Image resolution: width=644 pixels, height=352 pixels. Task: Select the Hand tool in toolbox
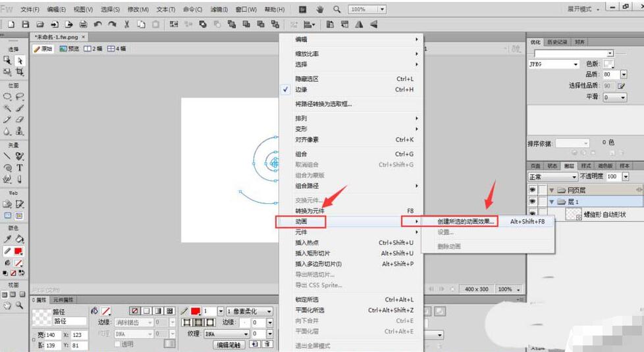[x=7, y=305]
